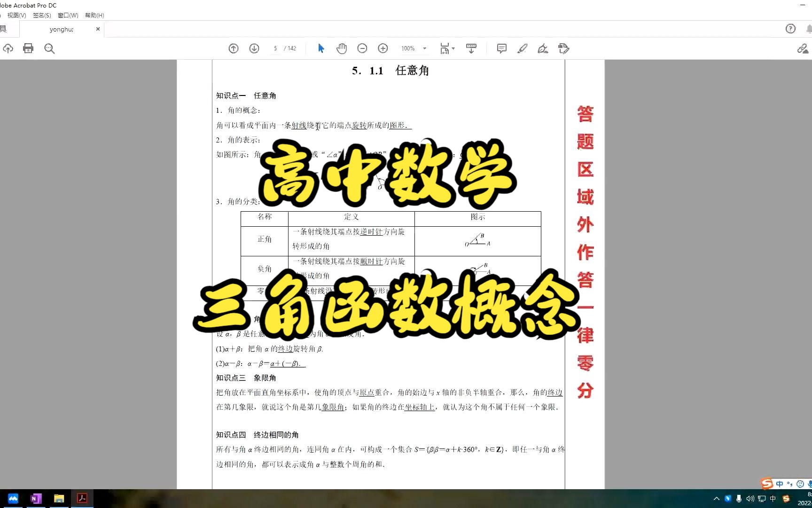Open notifications via the bell button
Viewport: 812px width, 508px height.
coord(809,29)
